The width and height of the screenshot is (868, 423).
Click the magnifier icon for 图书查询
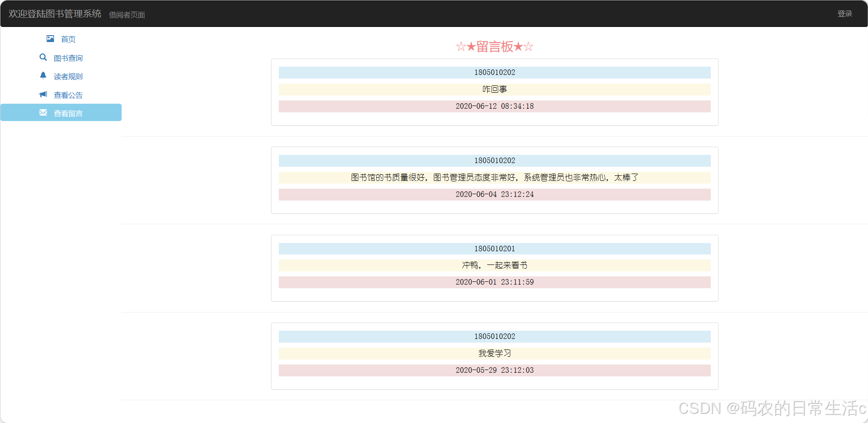[43, 57]
